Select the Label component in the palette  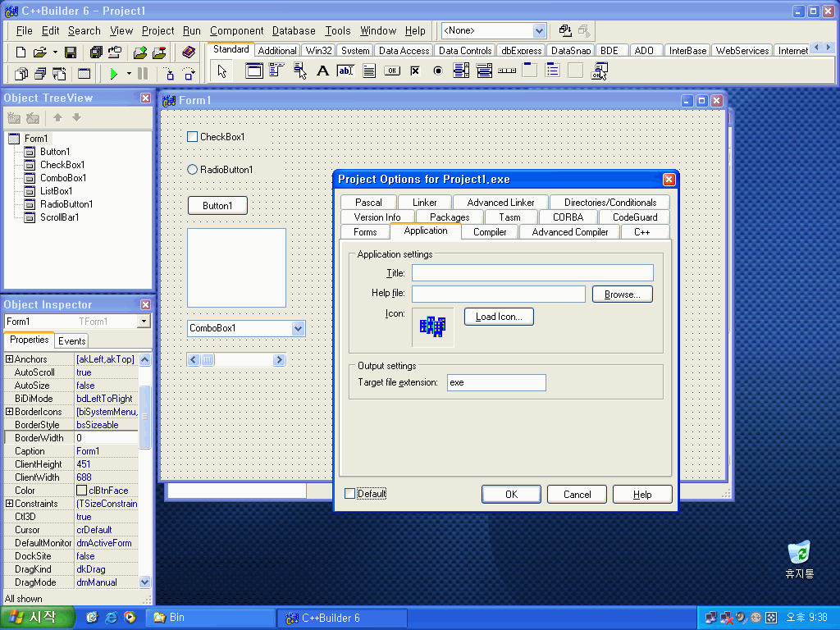pyautogui.click(x=322, y=71)
